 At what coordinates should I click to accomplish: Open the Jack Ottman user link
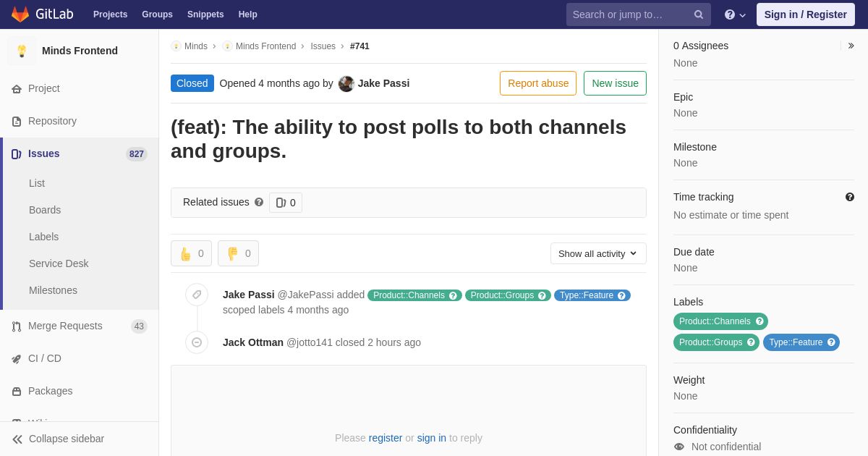[x=253, y=342]
